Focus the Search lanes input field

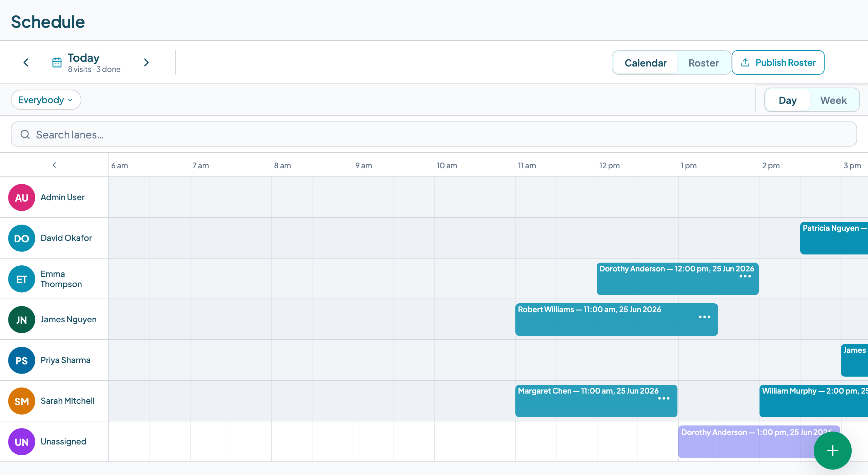point(434,134)
